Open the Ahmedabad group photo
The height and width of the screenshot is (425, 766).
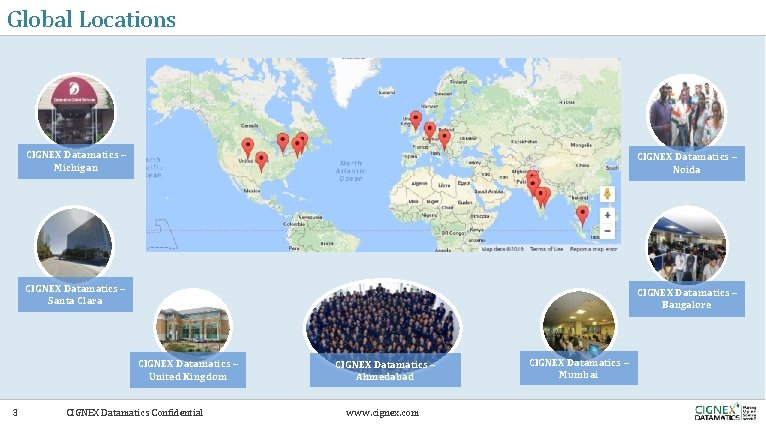click(383, 320)
